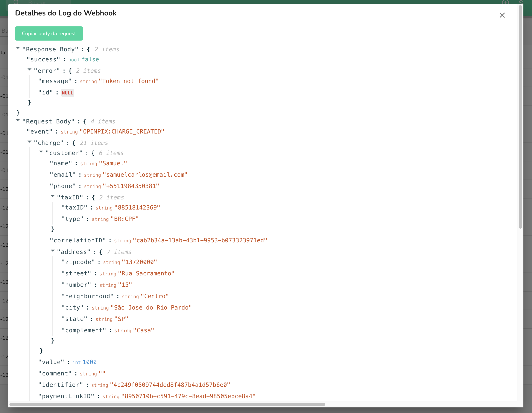Click the paymentLinkID string value

pos(188,396)
